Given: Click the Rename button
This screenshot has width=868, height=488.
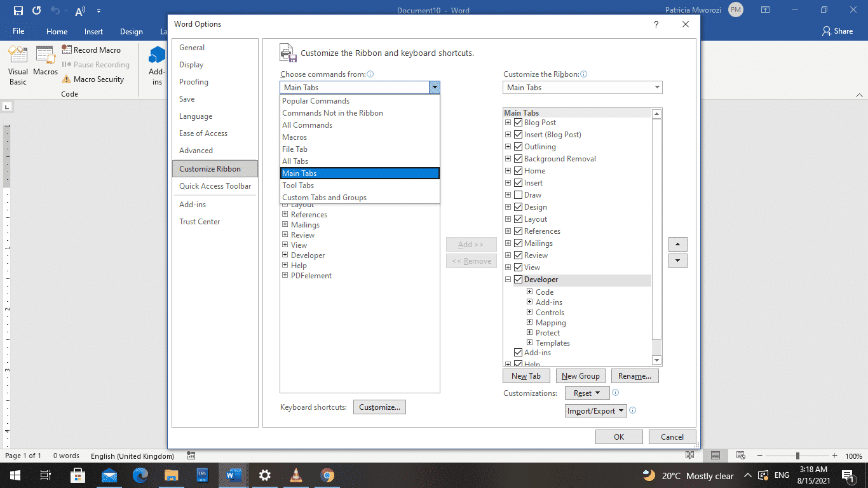Looking at the screenshot, I should [x=635, y=376].
